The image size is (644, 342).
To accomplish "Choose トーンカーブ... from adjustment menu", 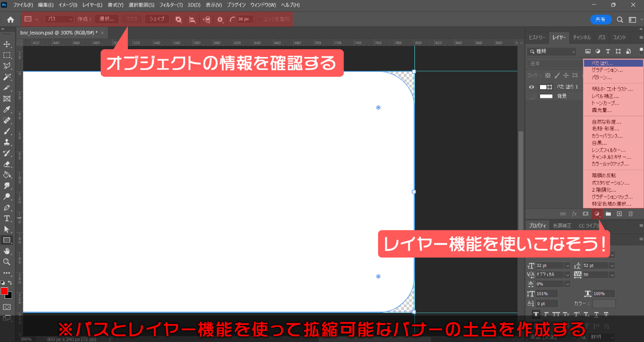I will tap(613, 103).
